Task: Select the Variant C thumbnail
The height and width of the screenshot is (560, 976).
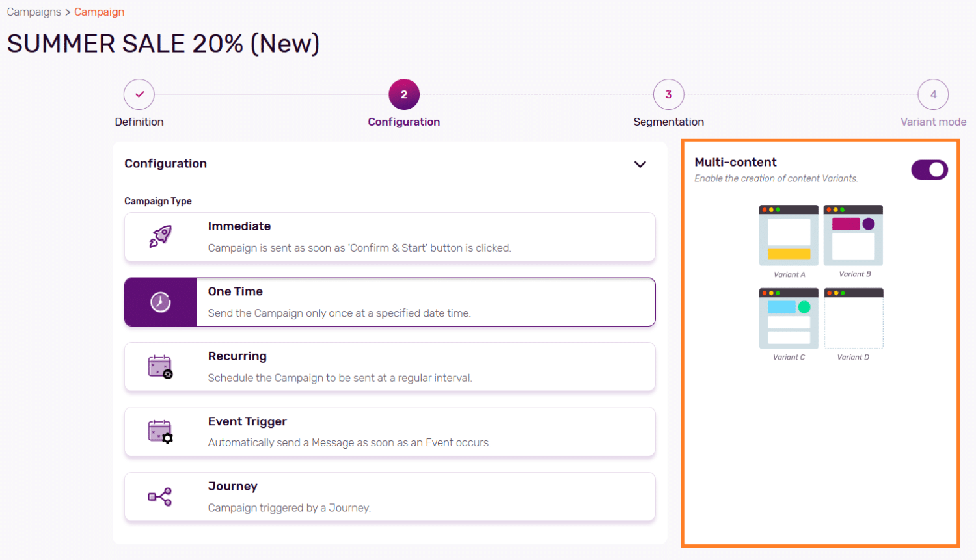Action: pos(789,319)
